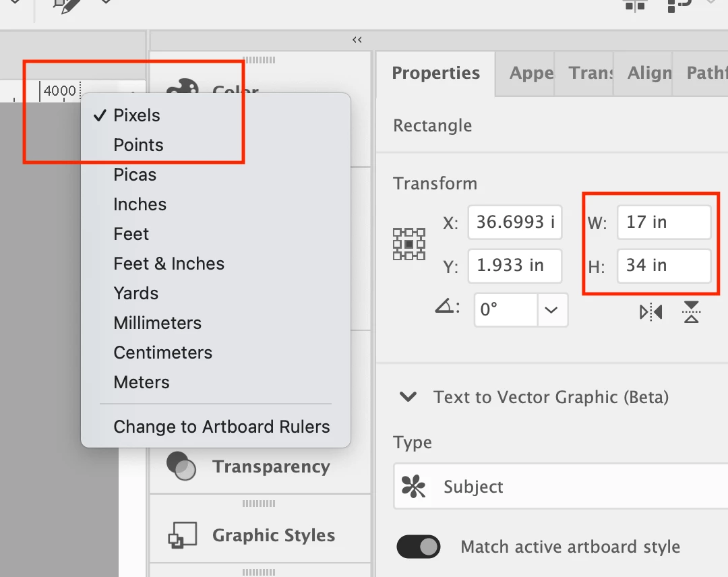This screenshot has height=577, width=728.
Task: Toggle Match active artboard style switch
Action: click(418, 547)
